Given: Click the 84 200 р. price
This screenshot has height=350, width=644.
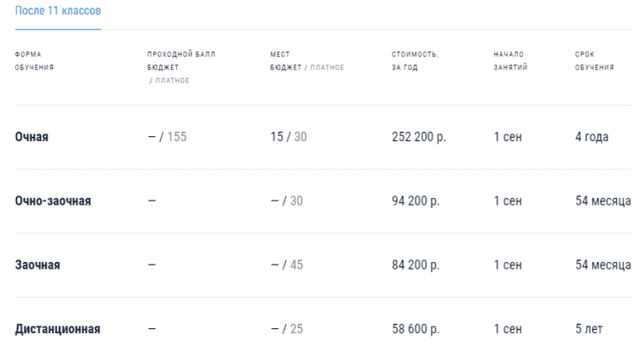Looking at the screenshot, I should (415, 265).
